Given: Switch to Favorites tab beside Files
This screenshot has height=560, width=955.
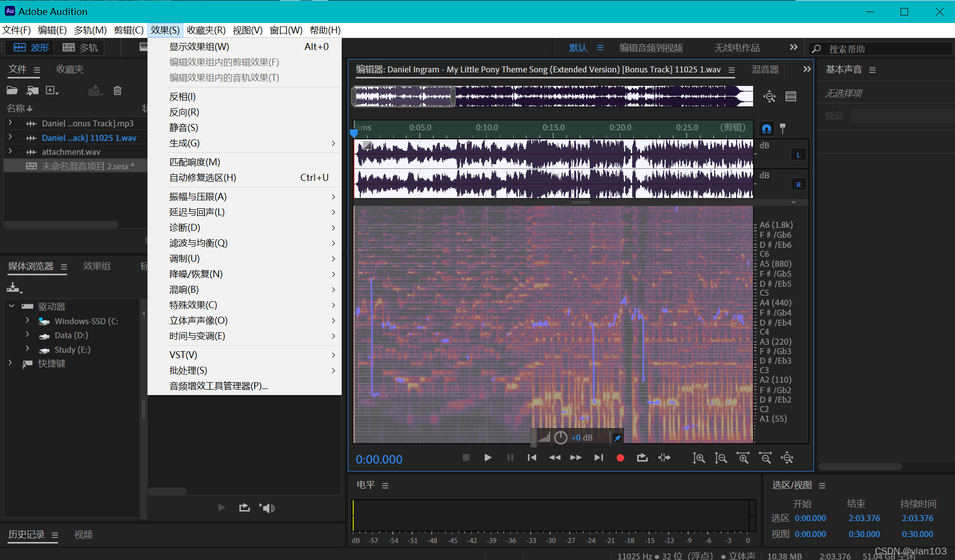Looking at the screenshot, I should tap(70, 69).
